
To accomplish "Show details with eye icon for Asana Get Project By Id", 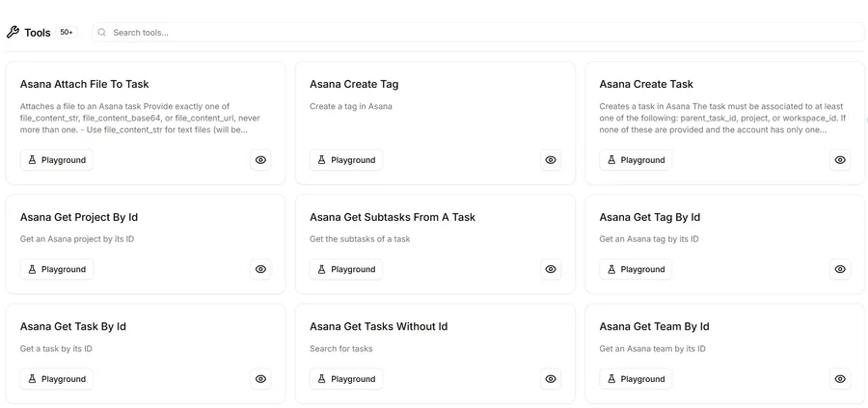I will point(260,269).
